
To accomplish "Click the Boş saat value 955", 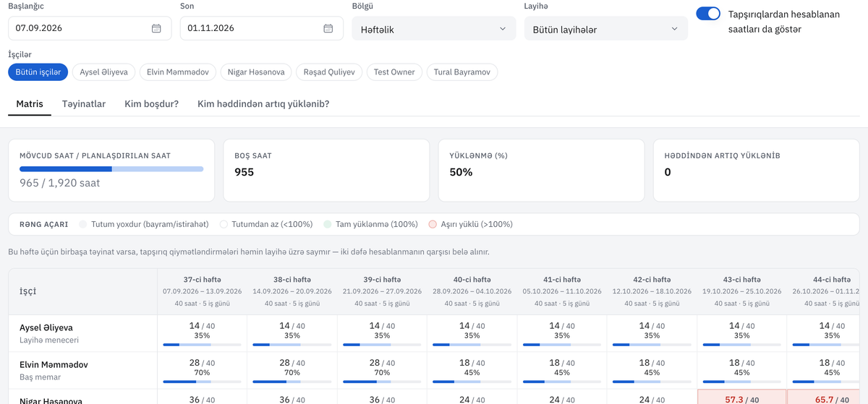I will [x=244, y=172].
